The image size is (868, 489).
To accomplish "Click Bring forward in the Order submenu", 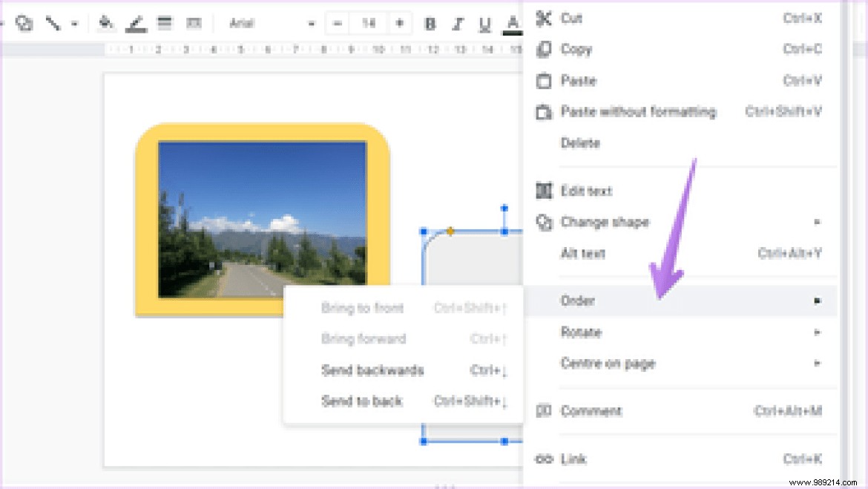I will click(364, 339).
